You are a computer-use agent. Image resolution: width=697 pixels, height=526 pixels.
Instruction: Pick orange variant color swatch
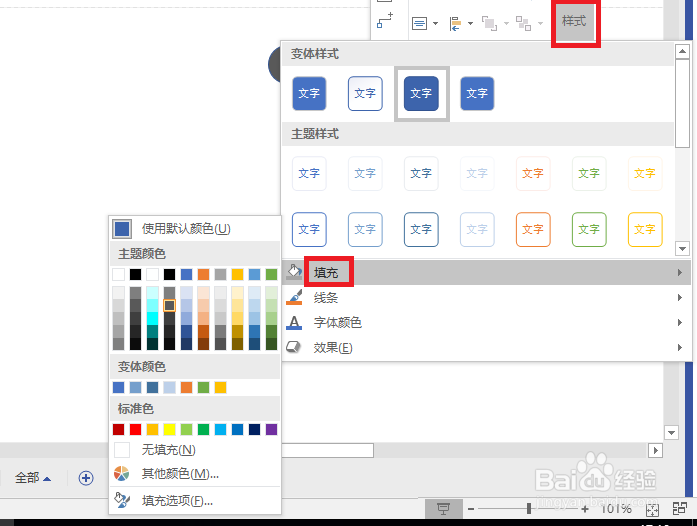pos(187,387)
